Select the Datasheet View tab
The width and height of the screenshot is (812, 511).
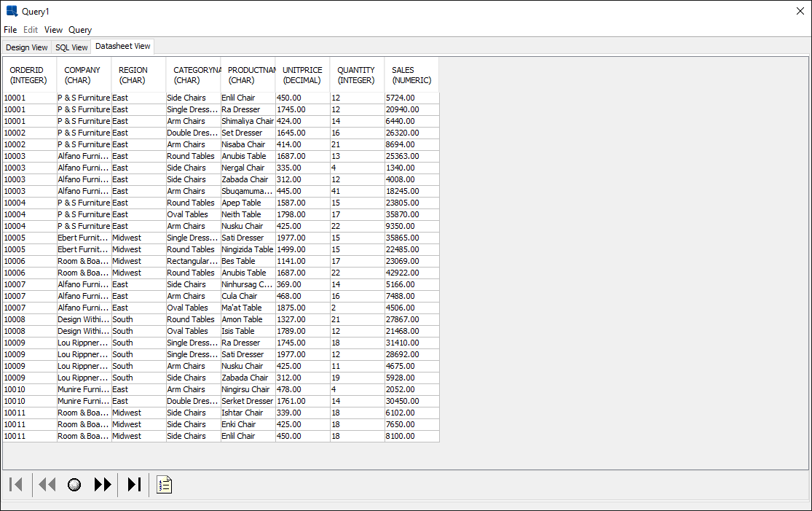pos(123,46)
